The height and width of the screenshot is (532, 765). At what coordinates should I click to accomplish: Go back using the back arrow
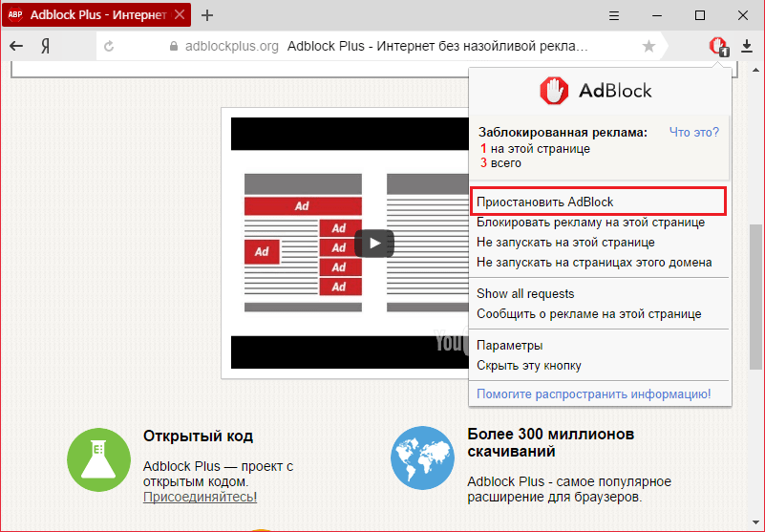click(16, 46)
